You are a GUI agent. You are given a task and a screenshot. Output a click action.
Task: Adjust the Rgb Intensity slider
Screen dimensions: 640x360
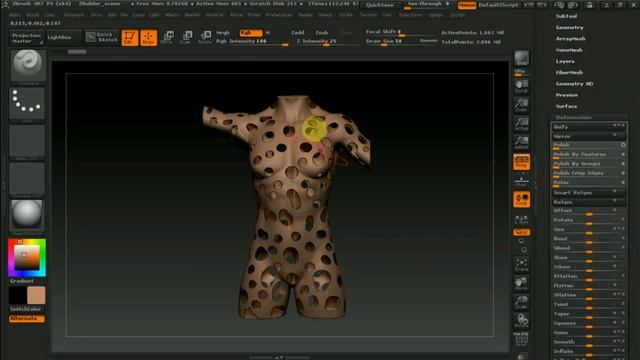[252, 41]
